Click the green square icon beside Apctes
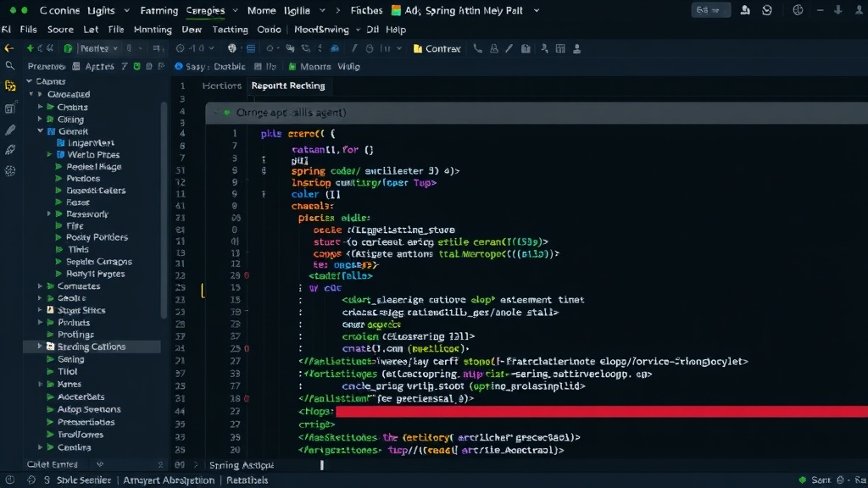 (136, 66)
